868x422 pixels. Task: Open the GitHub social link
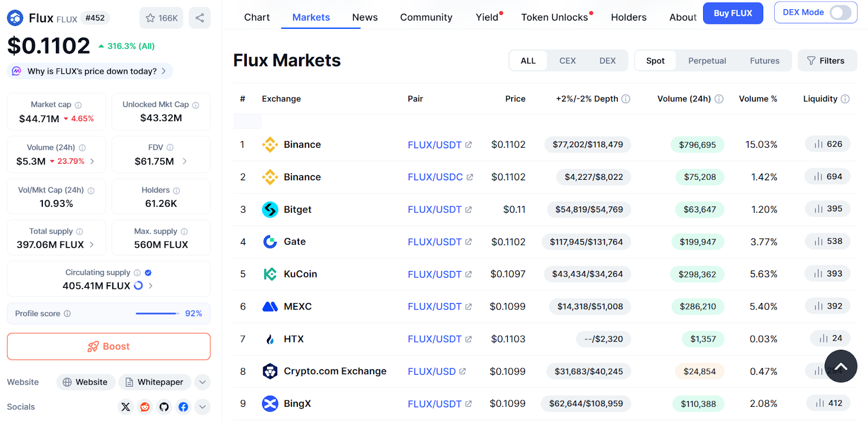164,407
